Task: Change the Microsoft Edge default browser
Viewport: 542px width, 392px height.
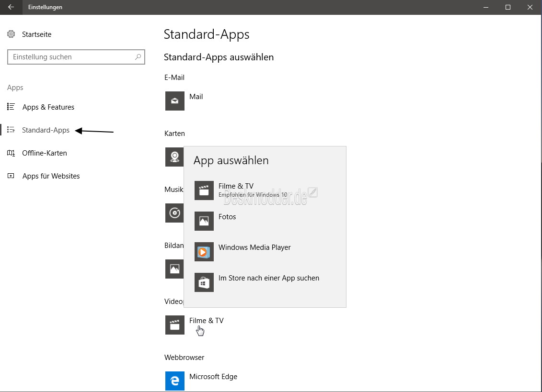Action: 213,377
